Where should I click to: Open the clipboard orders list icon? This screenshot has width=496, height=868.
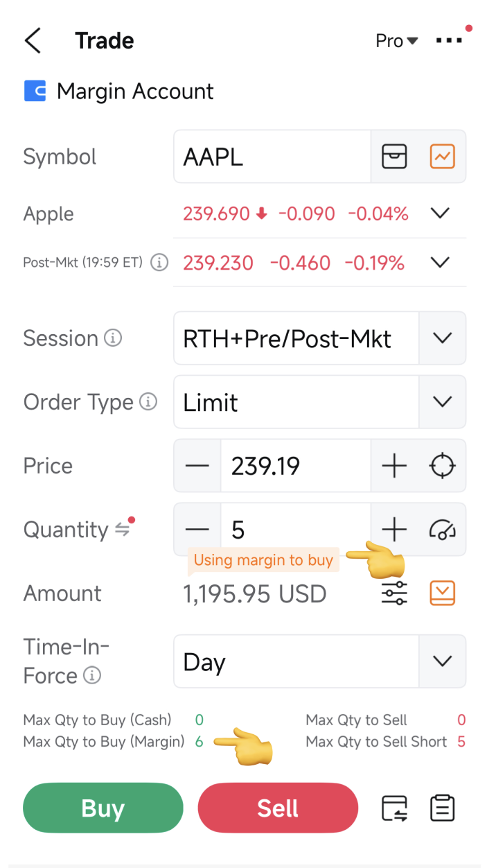[442, 808]
